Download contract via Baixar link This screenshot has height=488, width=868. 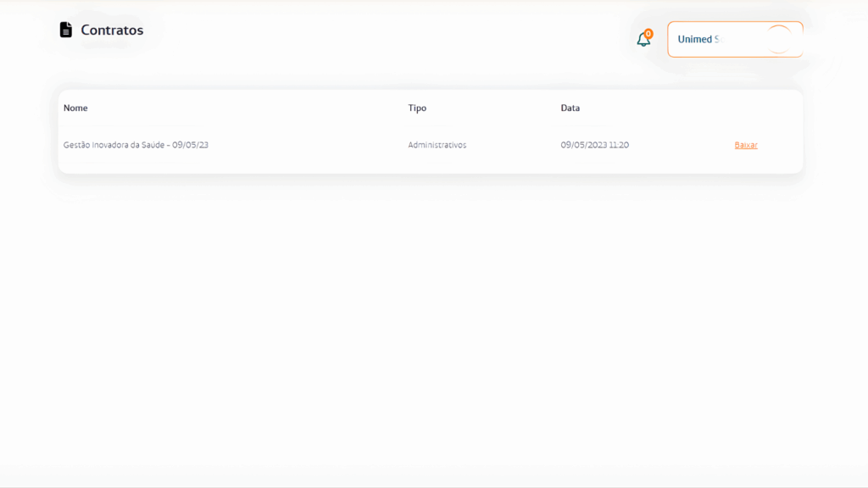[x=746, y=145]
